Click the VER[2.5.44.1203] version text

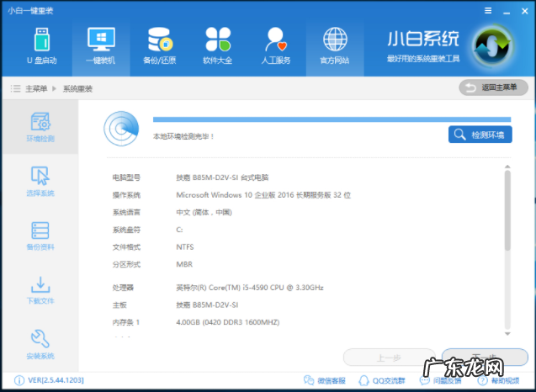pyautogui.click(x=56, y=380)
